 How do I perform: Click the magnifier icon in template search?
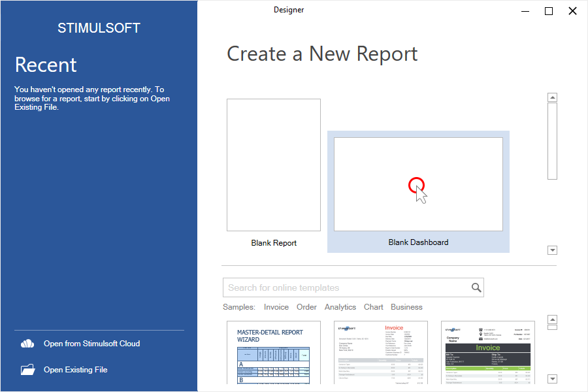[x=476, y=287]
